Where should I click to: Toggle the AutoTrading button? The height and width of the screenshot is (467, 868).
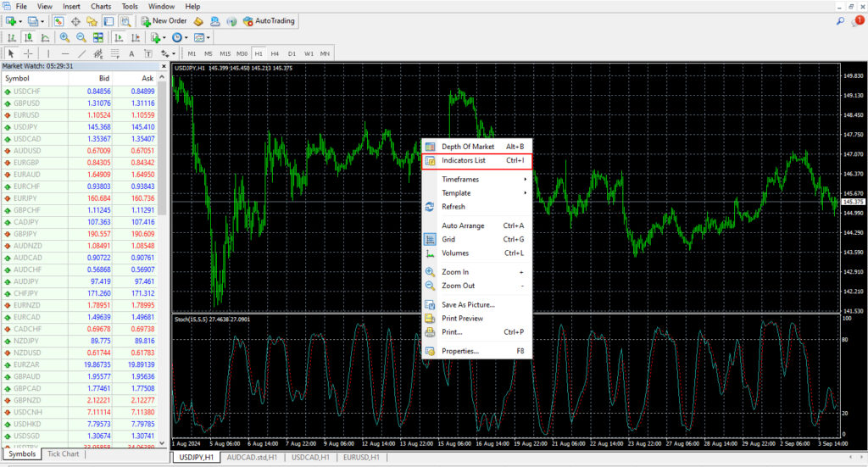[x=269, y=21]
